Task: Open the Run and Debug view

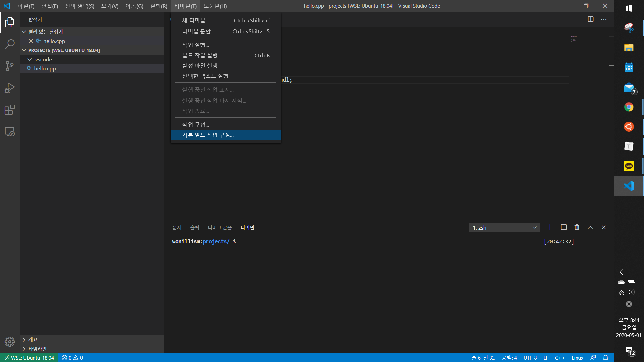Action: [10, 88]
